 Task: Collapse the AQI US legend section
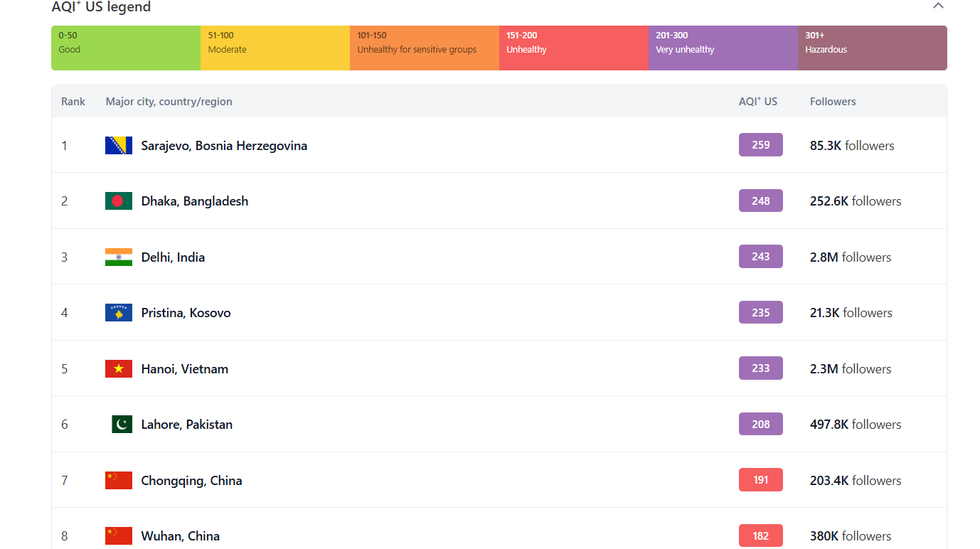[x=937, y=6]
